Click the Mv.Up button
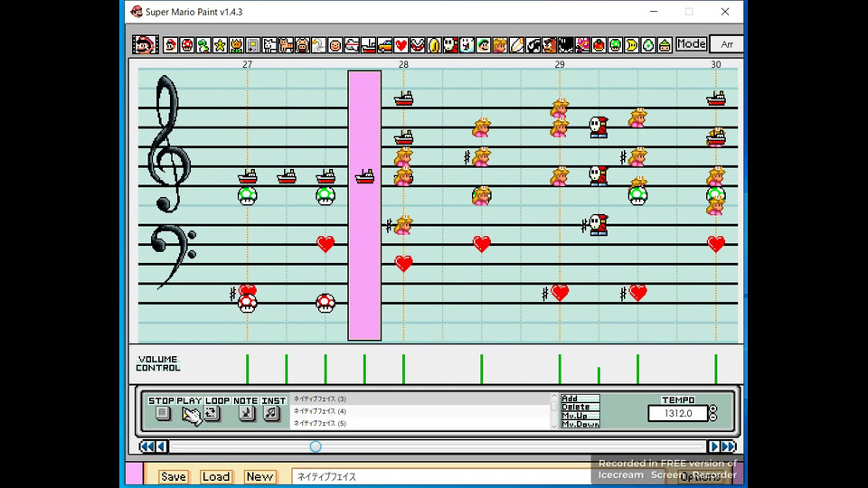 [x=580, y=416]
